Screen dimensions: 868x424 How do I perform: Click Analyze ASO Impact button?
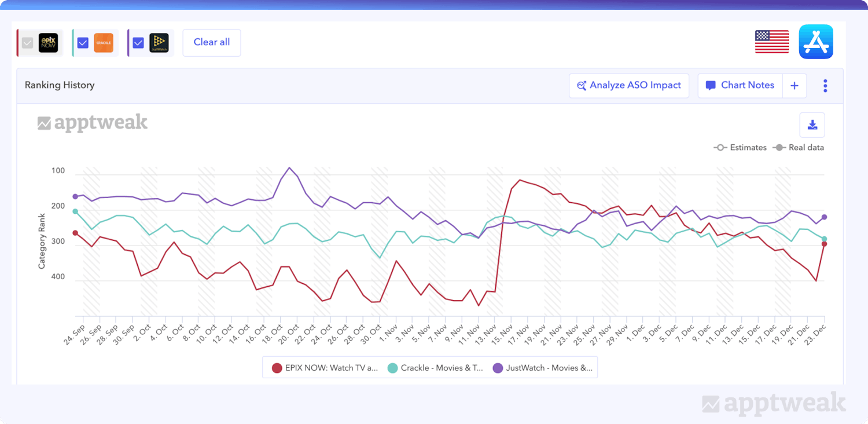pos(629,86)
